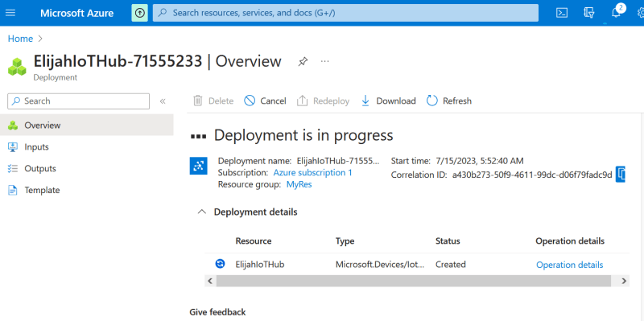Click the Microsoft.Devices/Iot type cell

[x=380, y=265]
